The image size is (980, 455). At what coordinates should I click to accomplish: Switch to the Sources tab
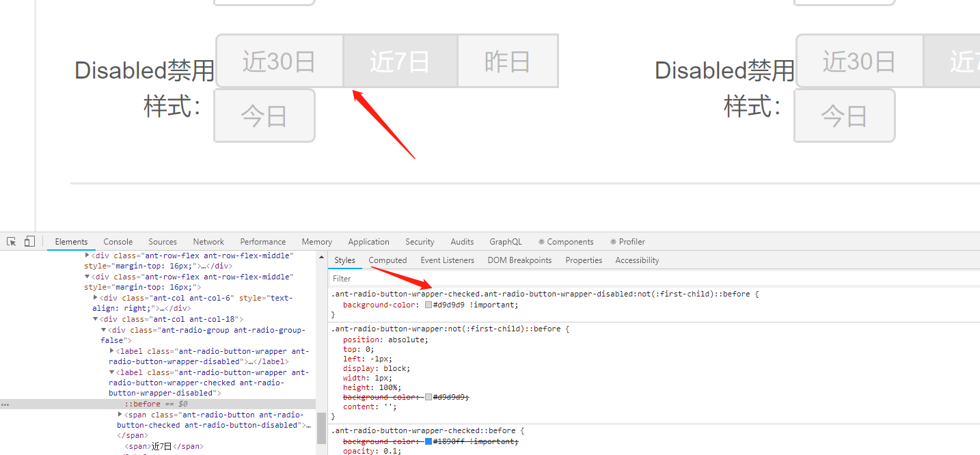pos(163,242)
